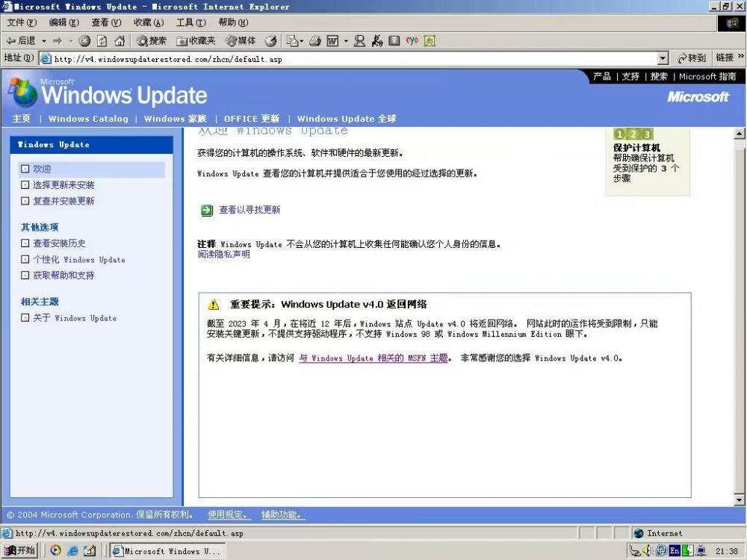Image resolution: width=747 pixels, height=560 pixels.
Task: Select 查看安装历史 in the sidebar
Action: 59,243
